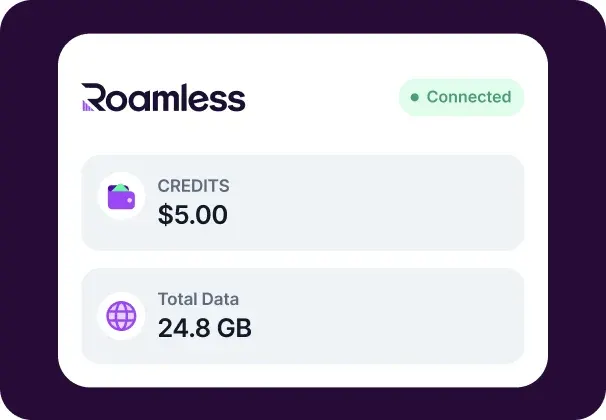Click the white clasp dot on the wallet
The height and width of the screenshot is (420, 606).
tap(130, 200)
